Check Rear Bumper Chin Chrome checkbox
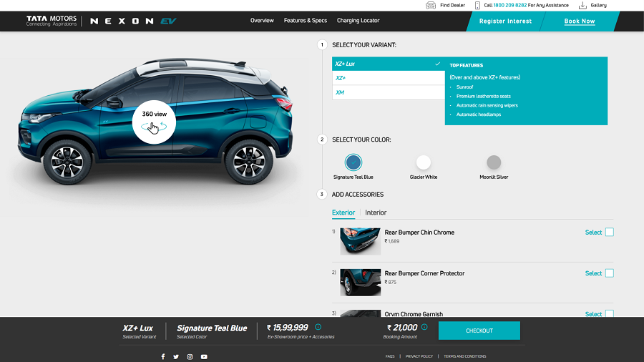 [x=609, y=232]
